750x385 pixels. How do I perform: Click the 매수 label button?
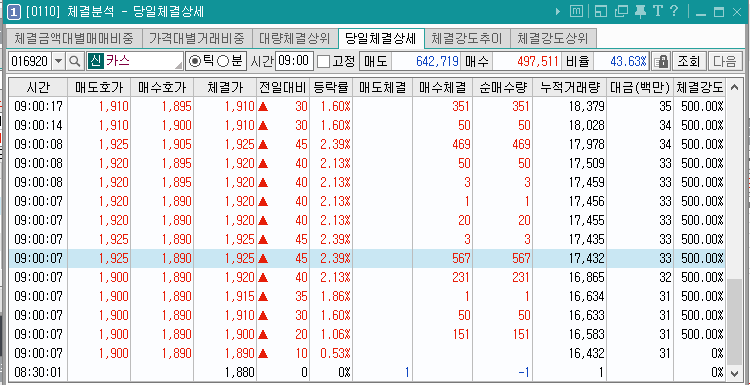click(x=477, y=61)
